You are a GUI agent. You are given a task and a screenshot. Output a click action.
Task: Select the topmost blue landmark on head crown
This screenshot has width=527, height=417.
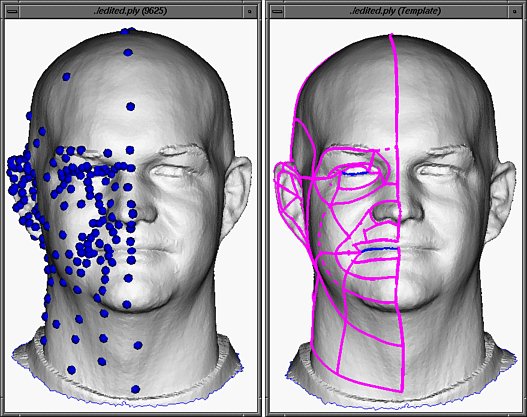[x=125, y=31]
